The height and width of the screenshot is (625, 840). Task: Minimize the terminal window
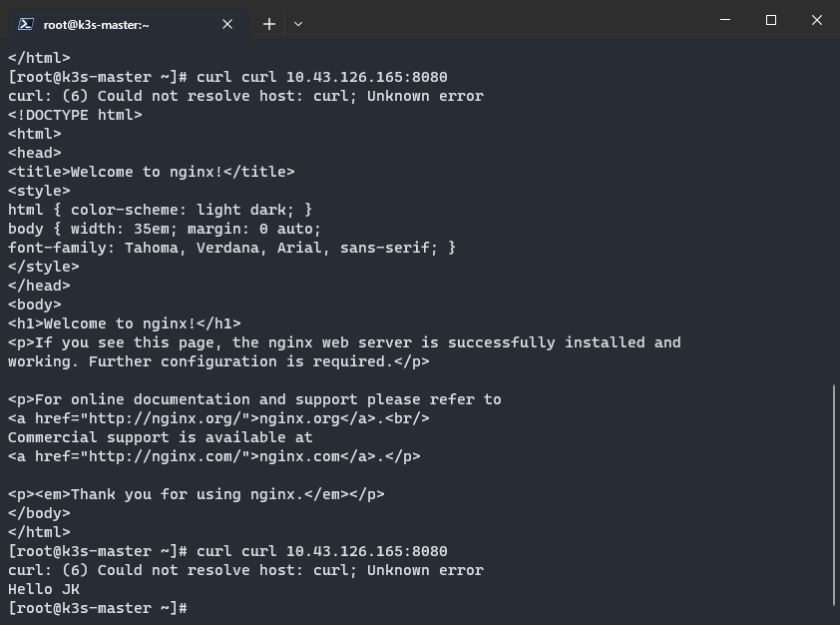(725, 20)
